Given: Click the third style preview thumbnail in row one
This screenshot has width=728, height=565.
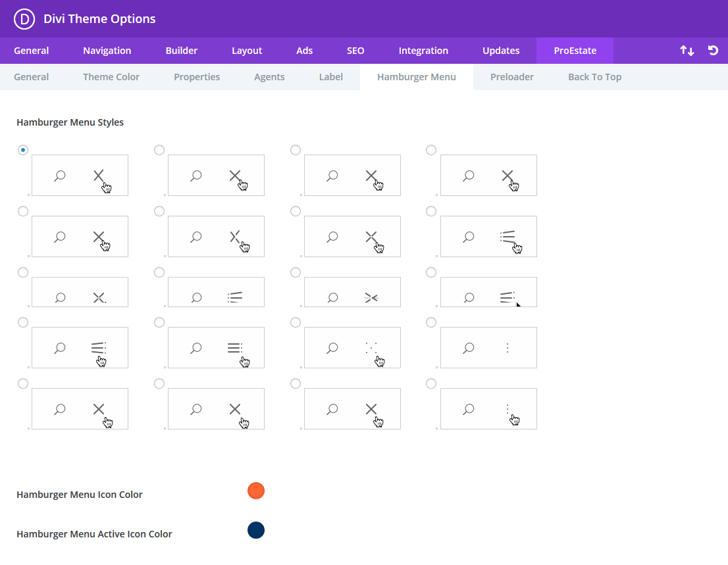Looking at the screenshot, I should click(352, 176).
